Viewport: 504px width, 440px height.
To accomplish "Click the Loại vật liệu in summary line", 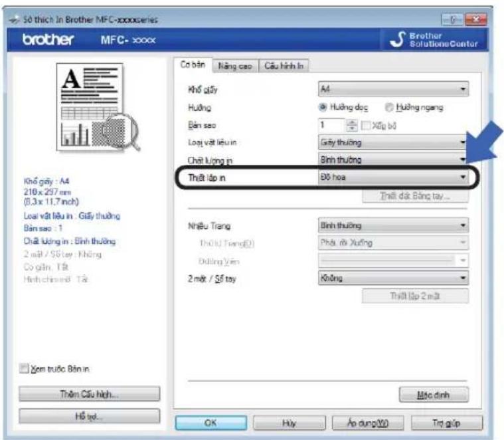I will 72,216.
